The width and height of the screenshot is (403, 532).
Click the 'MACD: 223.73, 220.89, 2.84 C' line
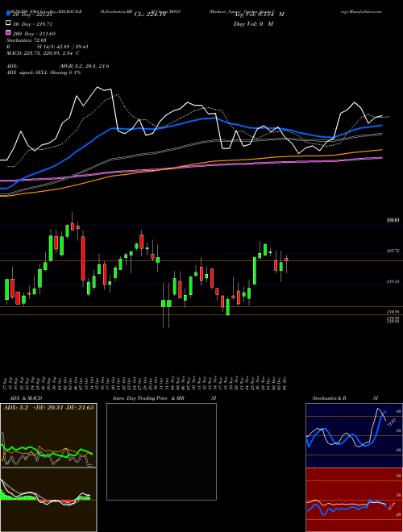click(43, 53)
